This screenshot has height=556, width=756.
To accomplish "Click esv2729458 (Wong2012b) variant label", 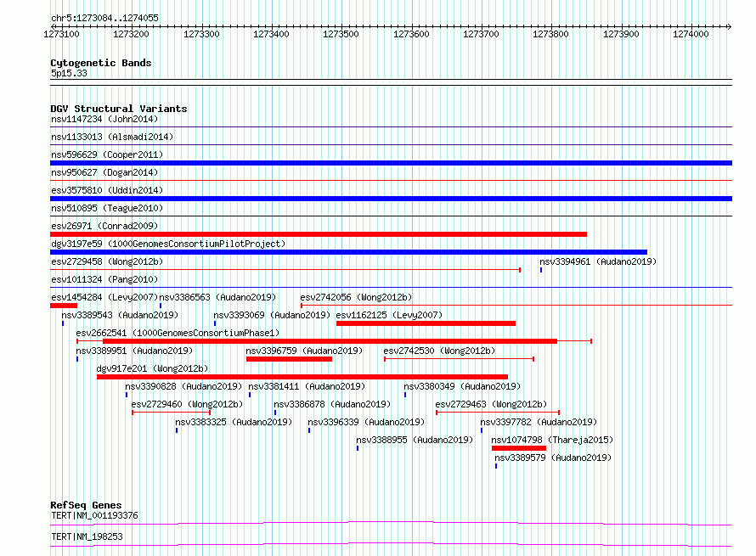I will (107, 261).
